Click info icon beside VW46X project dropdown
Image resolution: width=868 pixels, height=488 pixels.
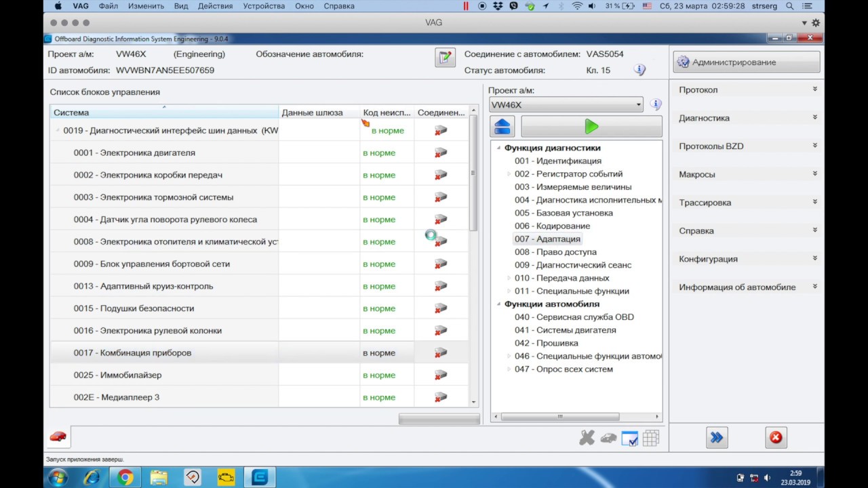[x=655, y=104]
